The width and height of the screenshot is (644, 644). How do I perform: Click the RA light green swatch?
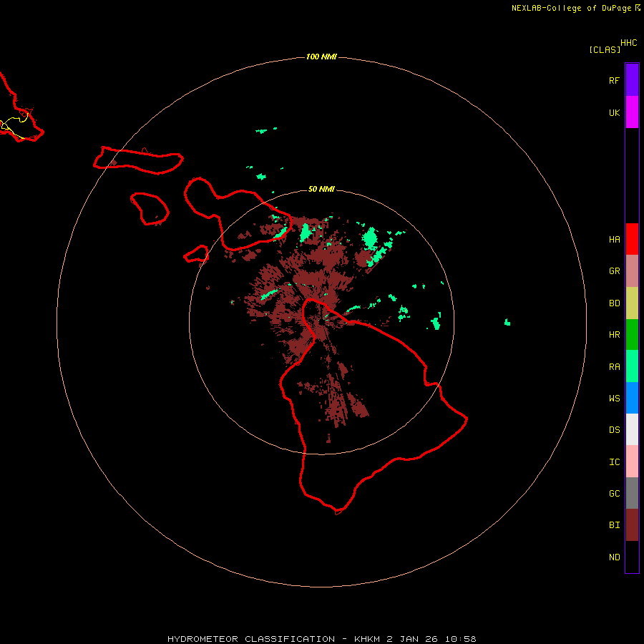pos(632,366)
